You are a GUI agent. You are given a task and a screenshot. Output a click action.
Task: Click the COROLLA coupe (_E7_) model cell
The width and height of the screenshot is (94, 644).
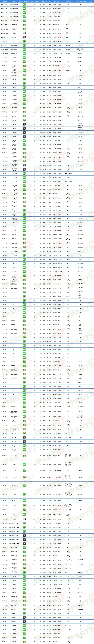click(14, 412)
